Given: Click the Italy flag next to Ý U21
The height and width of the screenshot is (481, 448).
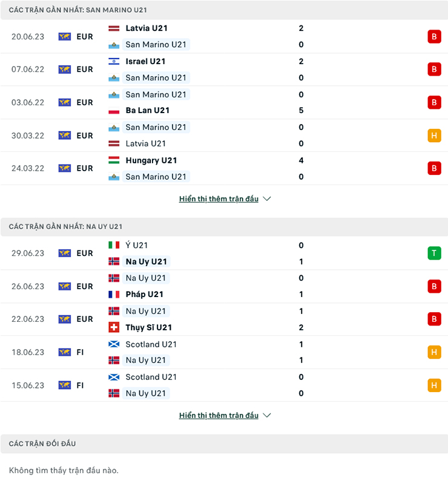Looking at the screenshot, I should [x=114, y=245].
